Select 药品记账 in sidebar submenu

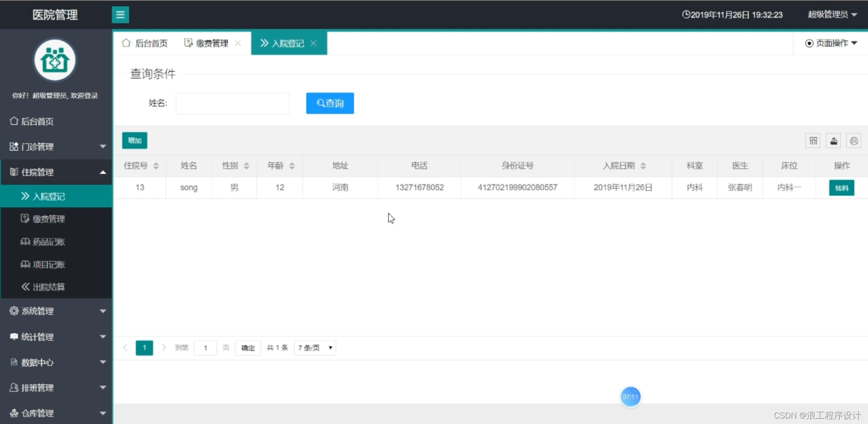(x=56, y=242)
